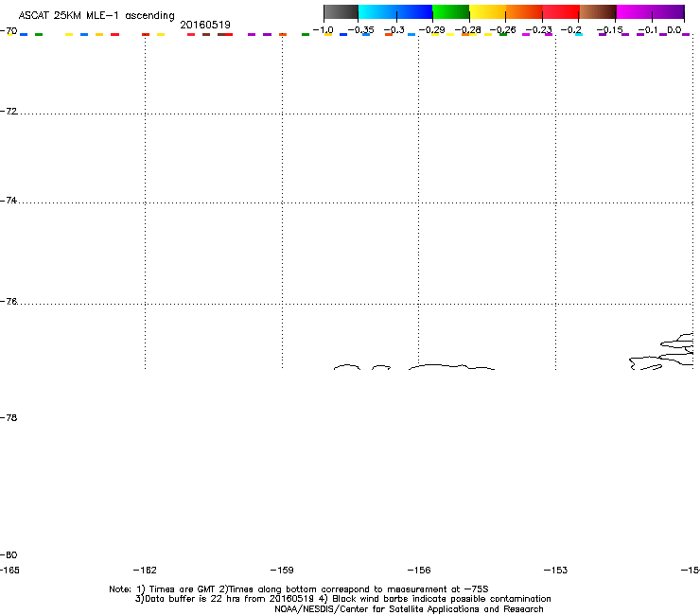Click the -0.28 color scale label
Viewport: 700px width, 615px height.
coord(467,30)
